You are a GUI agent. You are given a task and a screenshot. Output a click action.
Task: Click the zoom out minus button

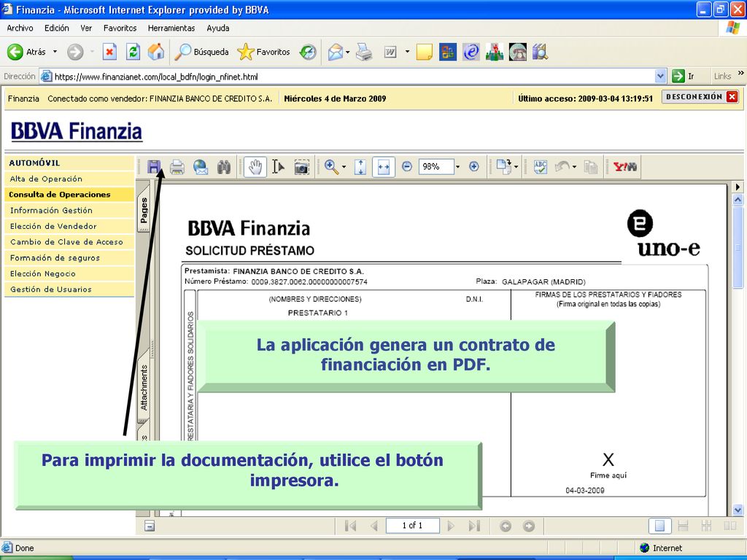click(x=407, y=166)
